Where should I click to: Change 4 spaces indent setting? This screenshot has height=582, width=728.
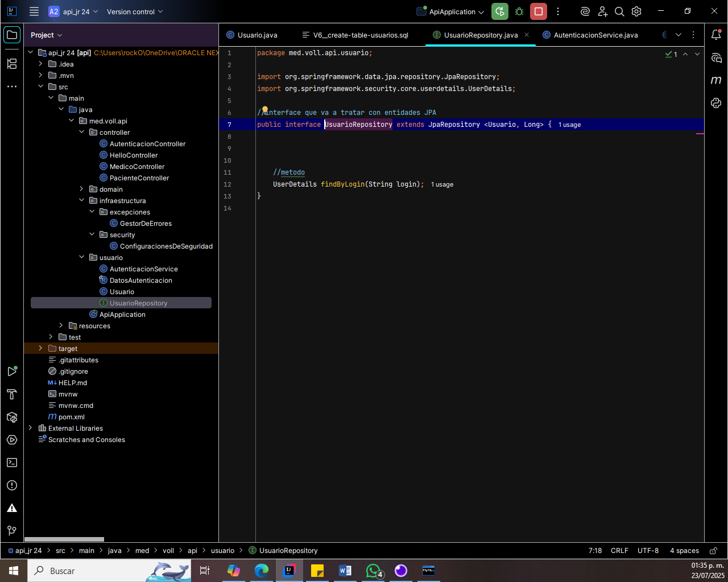684,551
